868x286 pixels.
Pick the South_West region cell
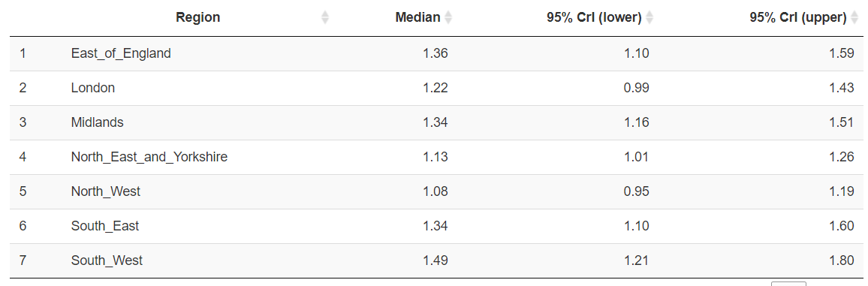tap(107, 260)
